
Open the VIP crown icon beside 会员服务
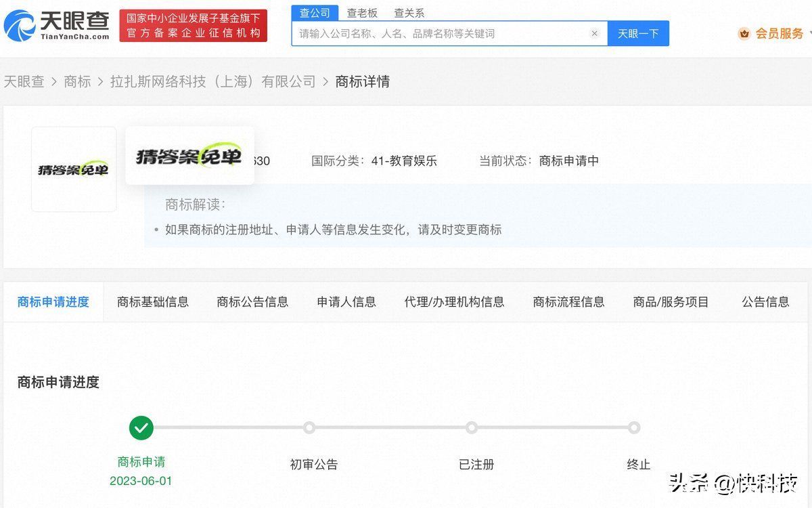tap(744, 33)
